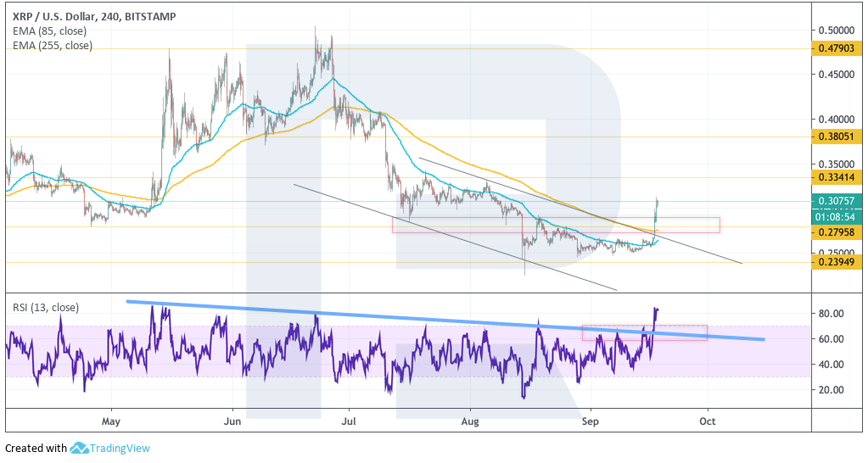This screenshot has height=463, width=868.
Task: Click the 0.27958 yellow price level label
Action: 837,231
